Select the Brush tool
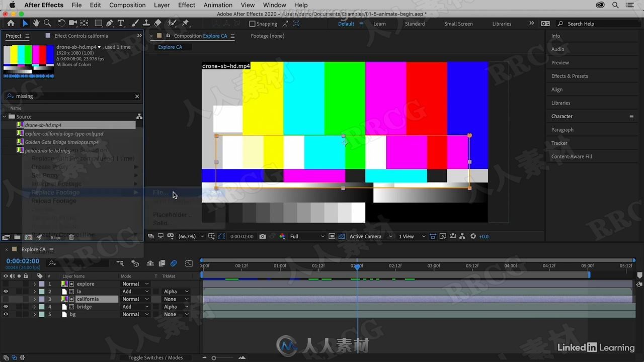Image resolution: width=644 pixels, height=362 pixels. coord(135,23)
